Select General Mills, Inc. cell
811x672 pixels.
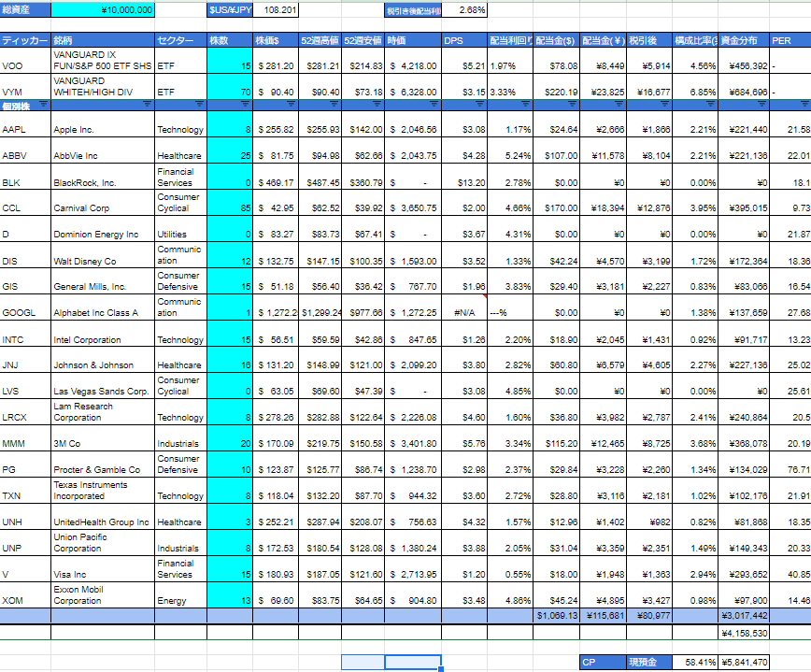point(103,281)
